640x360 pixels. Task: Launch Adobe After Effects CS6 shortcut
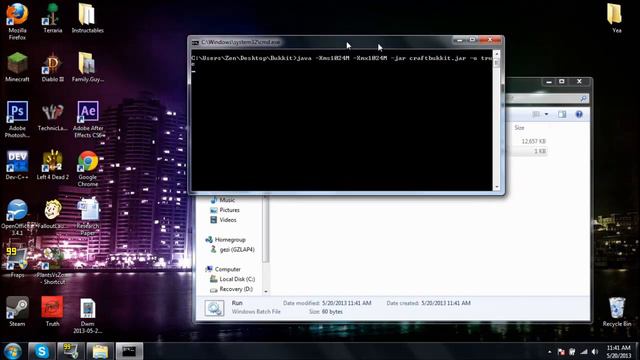click(88, 119)
